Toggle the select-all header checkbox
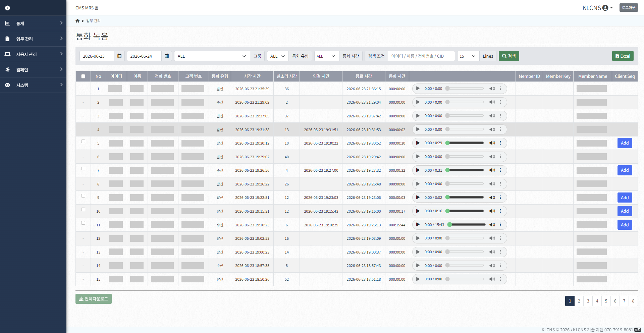This screenshot has width=644, height=333. (83, 76)
